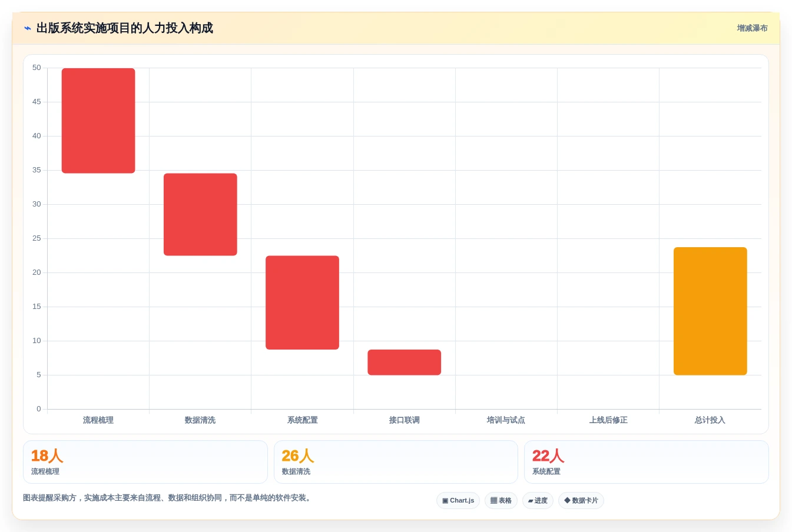Select the red 流程梳理 waterfall bar
The width and height of the screenshot is (792, 532).
98,121
